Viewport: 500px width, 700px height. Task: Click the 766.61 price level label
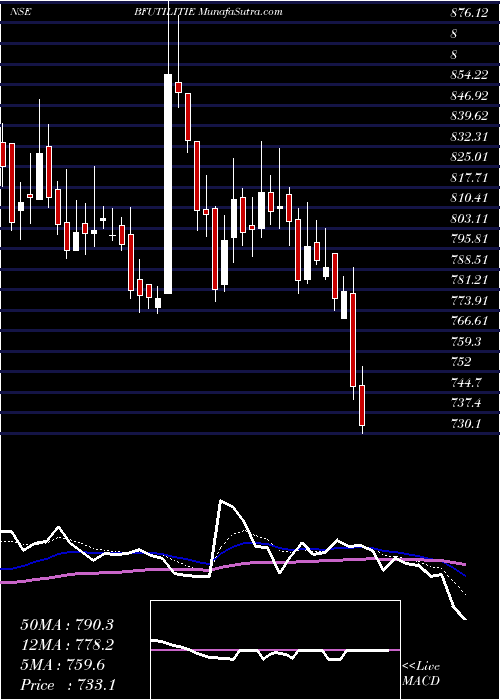pos(469,321)
